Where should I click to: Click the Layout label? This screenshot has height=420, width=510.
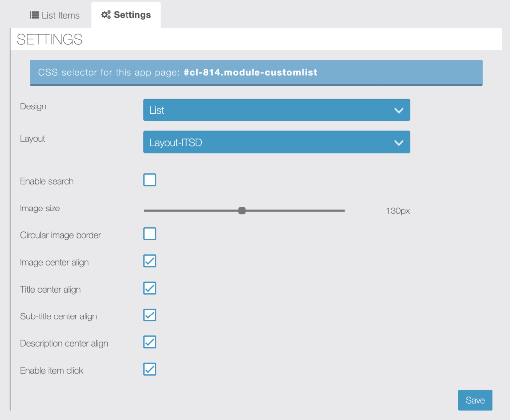[x=32, y=139]
